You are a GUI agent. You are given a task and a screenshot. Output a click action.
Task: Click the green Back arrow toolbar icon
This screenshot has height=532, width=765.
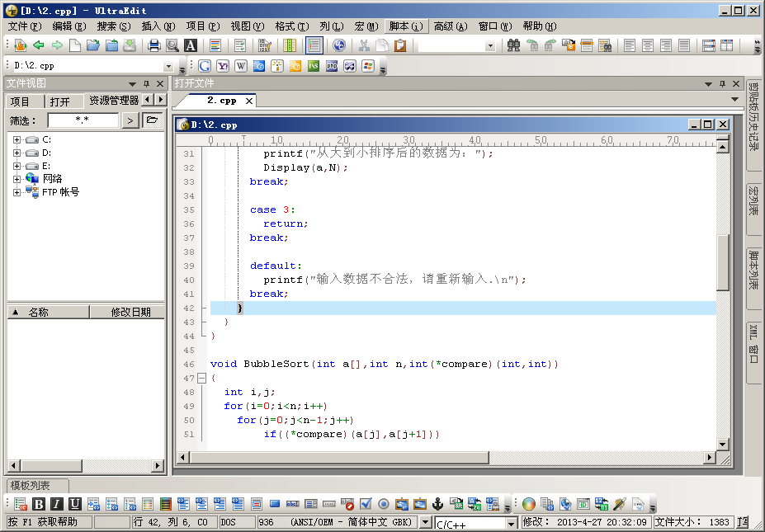click(x=39, y=45)
